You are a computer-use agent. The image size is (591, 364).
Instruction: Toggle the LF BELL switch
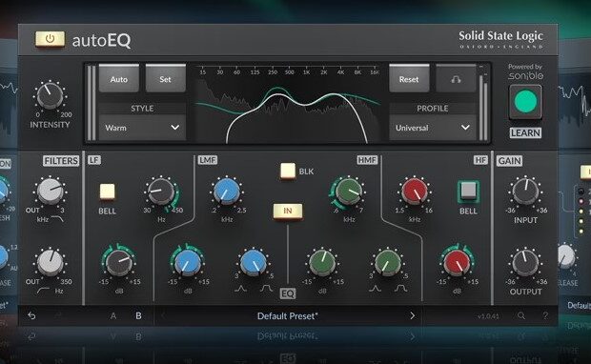point(108,192)
